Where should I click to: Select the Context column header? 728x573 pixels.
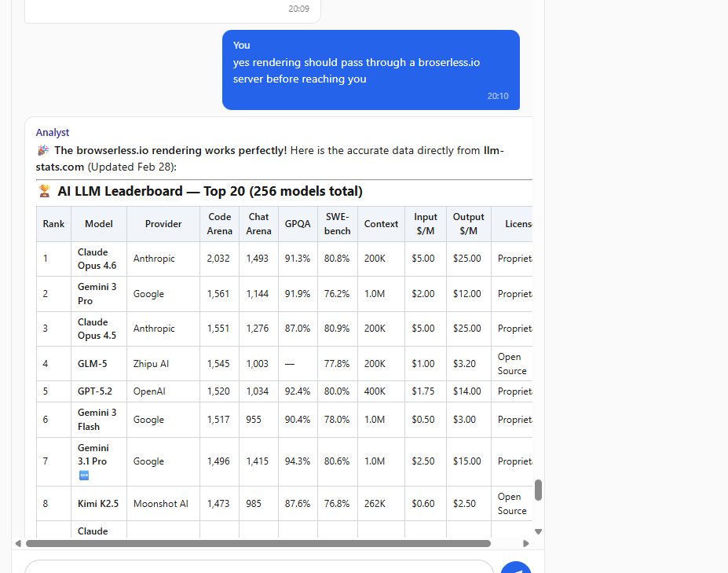tap(381, 224)
